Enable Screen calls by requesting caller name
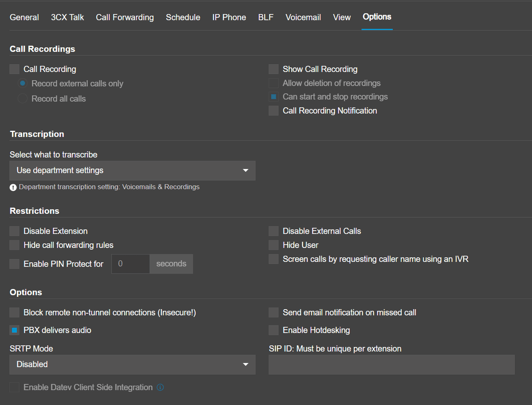The image size is (532, 405). pyautogui.click(x=274, y=259)
